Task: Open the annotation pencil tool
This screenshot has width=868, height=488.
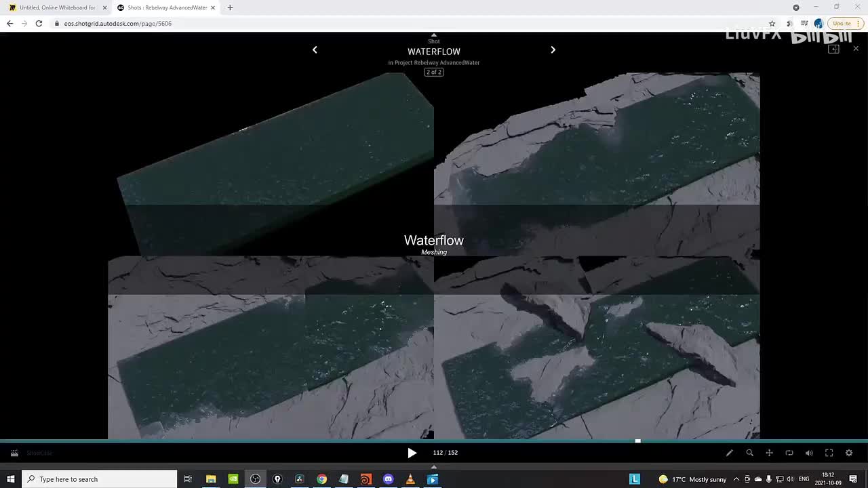Action: coord(730,453)
